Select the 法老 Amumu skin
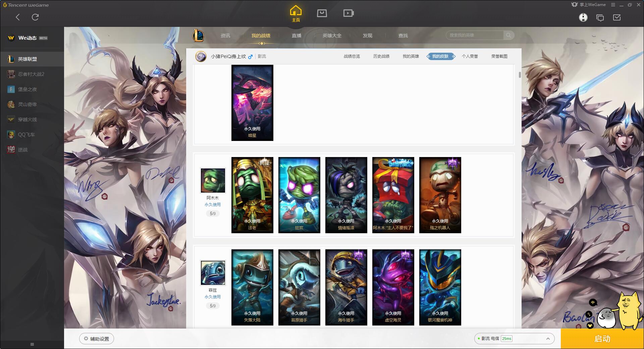 (x=252, y=195)
